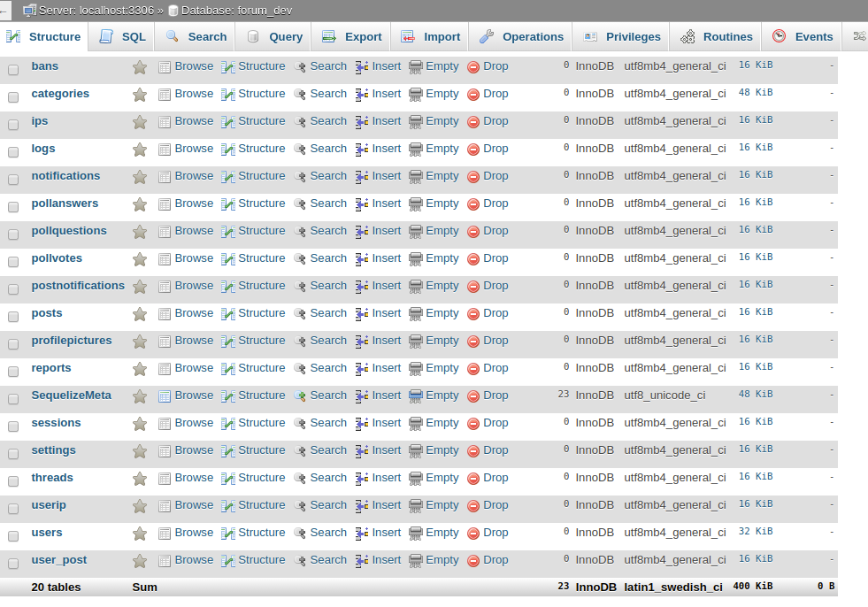Click Insert icon in pollanswers row
This screenshot has width=868, height=607.
coord(362,204)
